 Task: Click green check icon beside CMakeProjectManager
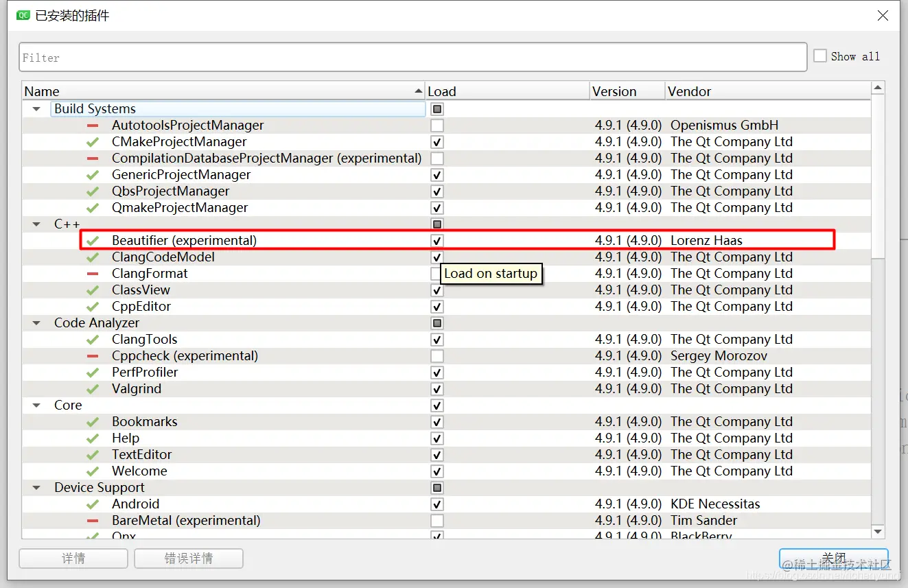tap(93, 142)
